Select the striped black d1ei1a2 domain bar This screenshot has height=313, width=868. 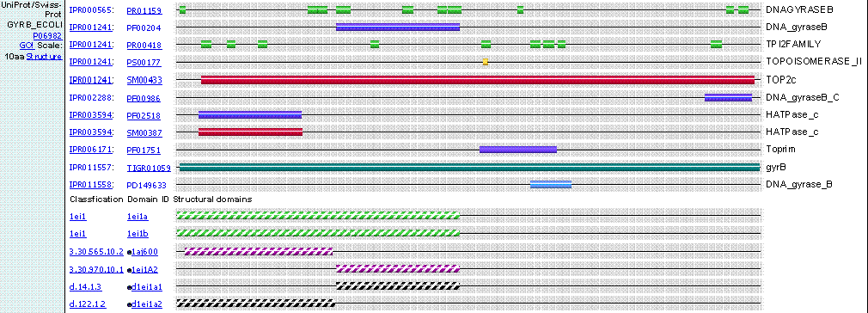coord(255,304)
